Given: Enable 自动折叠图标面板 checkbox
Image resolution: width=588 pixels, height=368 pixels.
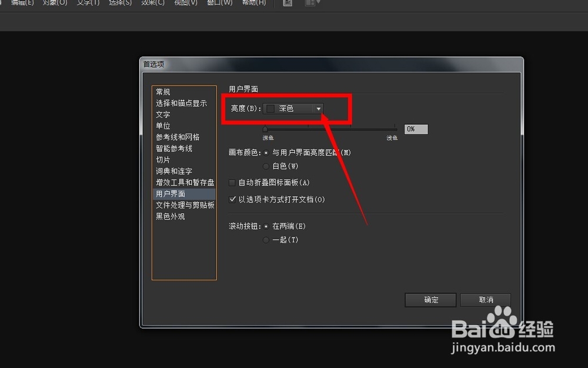Looking at the screenshot, I should coord(232,183).
